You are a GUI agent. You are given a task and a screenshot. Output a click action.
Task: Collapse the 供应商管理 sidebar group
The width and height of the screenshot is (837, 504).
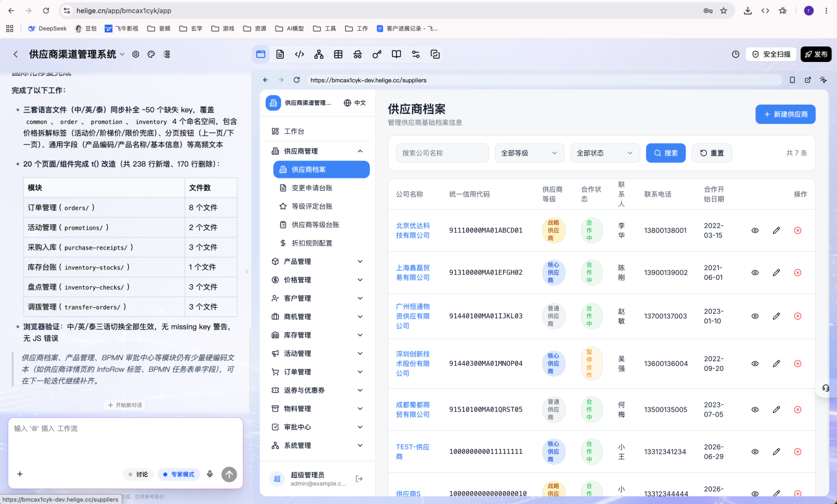tap(317, 151)
